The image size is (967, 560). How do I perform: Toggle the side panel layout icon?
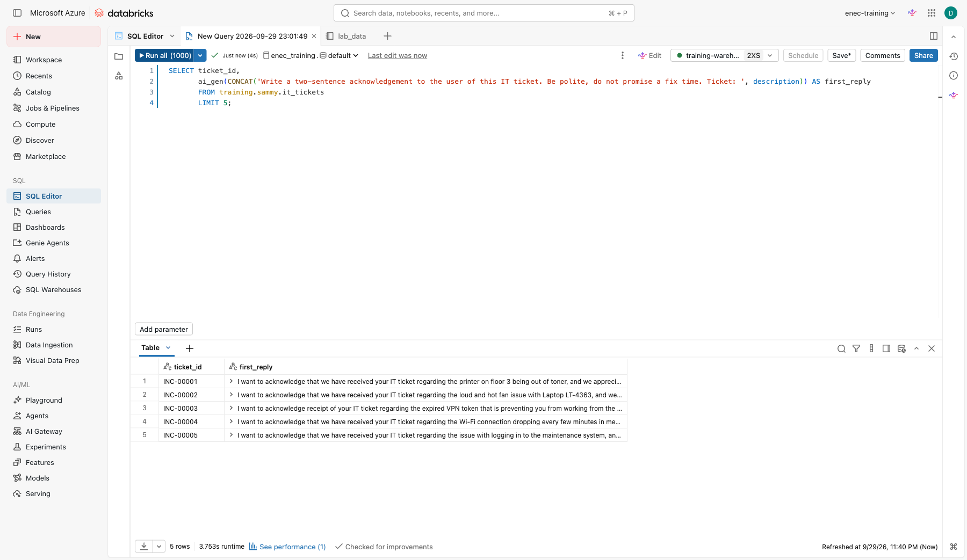point(934,36)
